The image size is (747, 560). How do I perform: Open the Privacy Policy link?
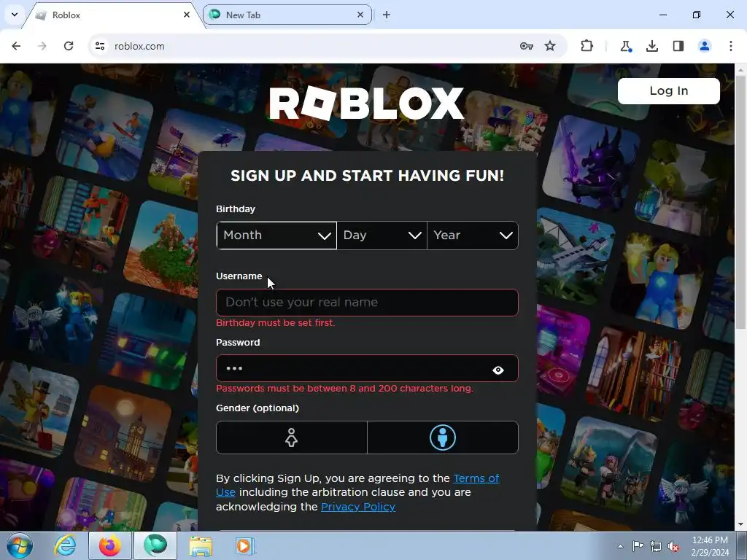click(x=358, y=507)
